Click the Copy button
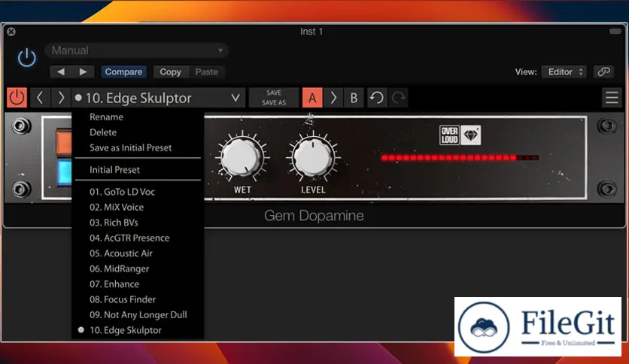The height and width of the screenshot is (364, 629). [x=171, y=71]
